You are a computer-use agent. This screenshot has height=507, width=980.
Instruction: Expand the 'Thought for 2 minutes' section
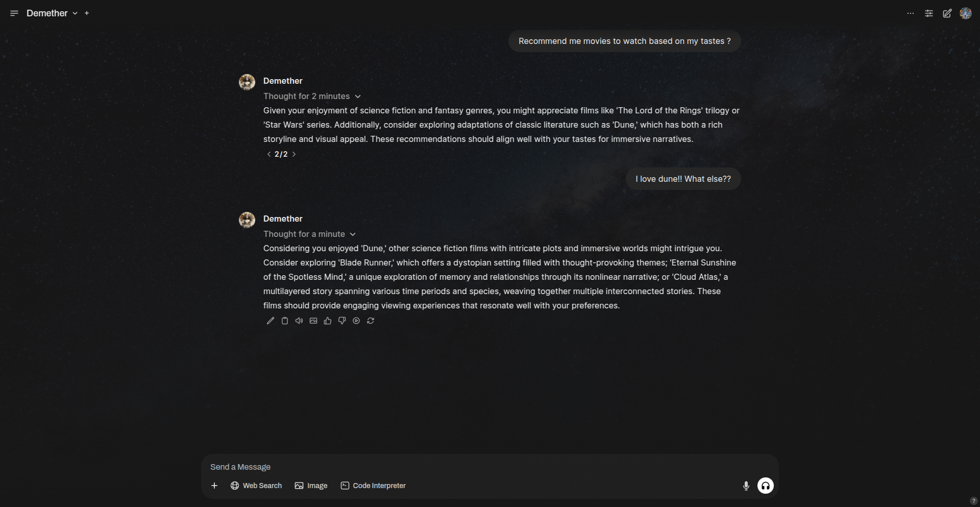(x=312, y=96)
